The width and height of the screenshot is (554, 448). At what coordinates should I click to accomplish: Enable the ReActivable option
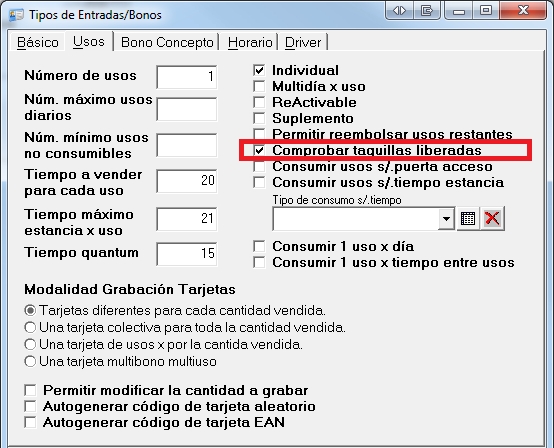[259, 102]
